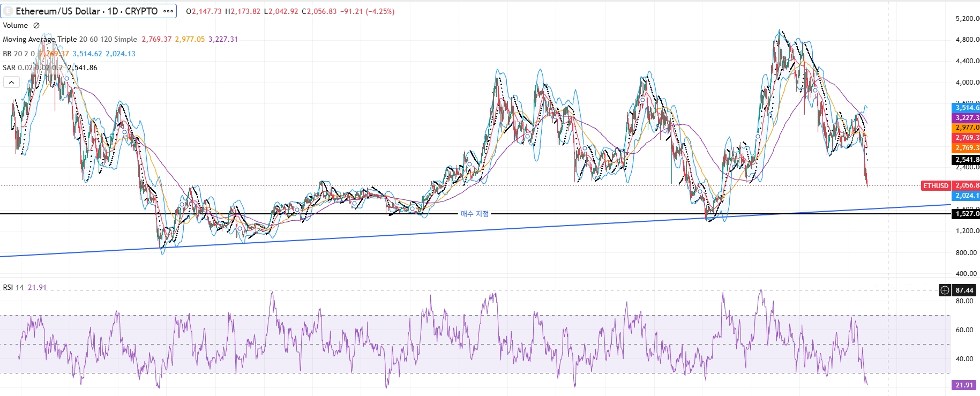Click the plus icon beside 87.44
The height and width of the screenshot is (396, 980).
(x=945, y=290)
